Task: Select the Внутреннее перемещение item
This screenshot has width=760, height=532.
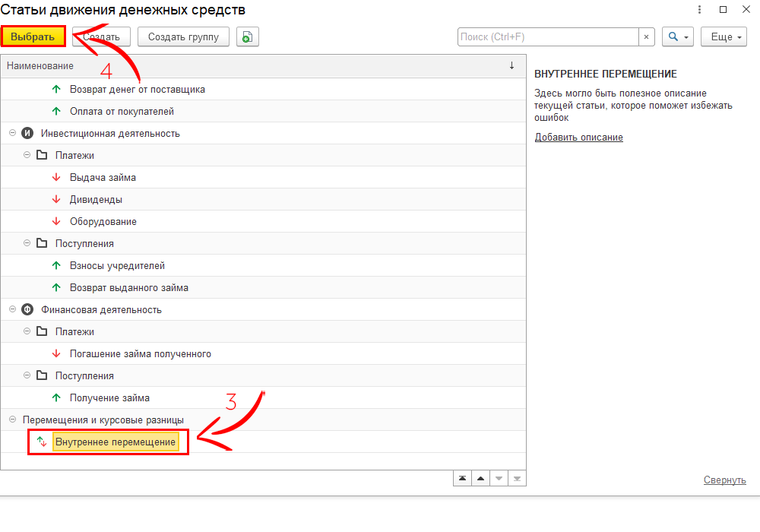Action: point(116,442)
